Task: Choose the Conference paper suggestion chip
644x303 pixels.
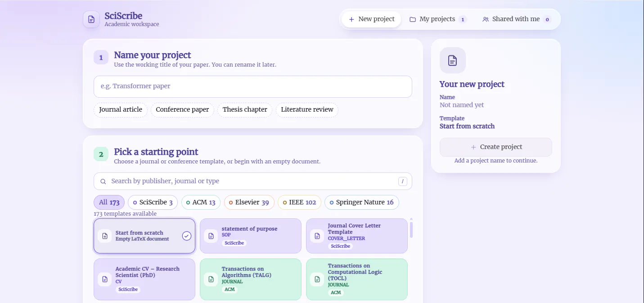Action: pyautogui.click(x=182, y=110)
